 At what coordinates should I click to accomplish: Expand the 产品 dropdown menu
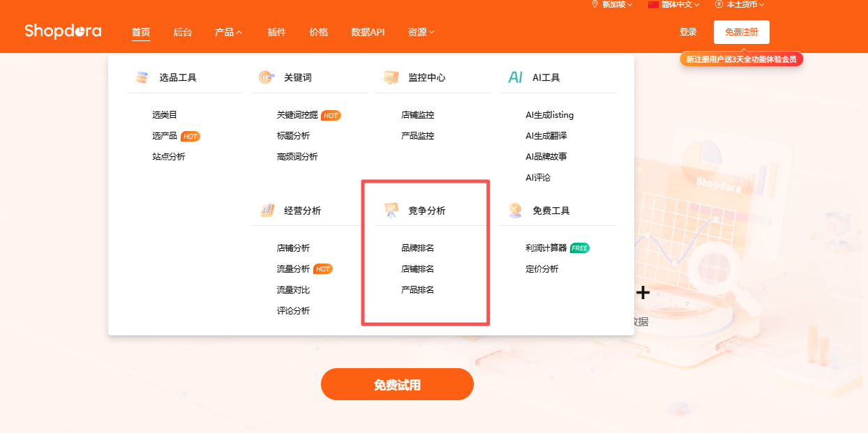point(228,32)
